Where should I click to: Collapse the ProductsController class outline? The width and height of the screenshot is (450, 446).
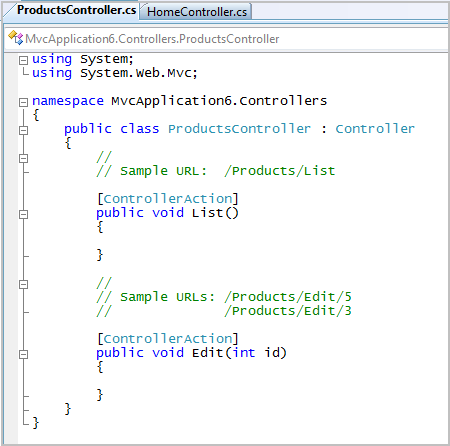click(x=23, y=130)
